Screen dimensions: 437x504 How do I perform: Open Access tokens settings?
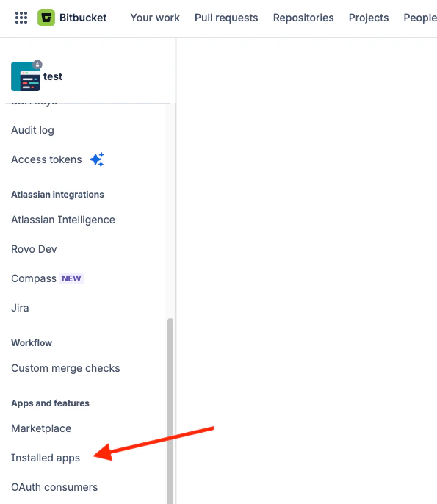pyautogui.click(x=46, y=159)
